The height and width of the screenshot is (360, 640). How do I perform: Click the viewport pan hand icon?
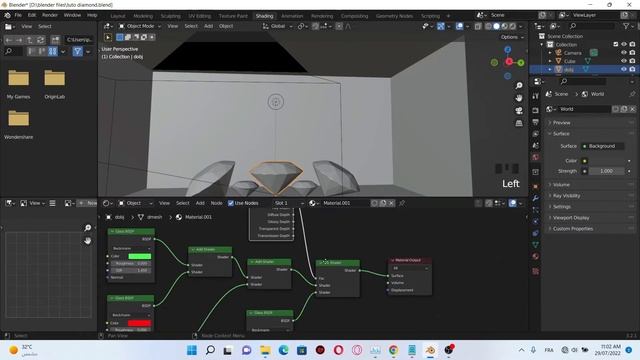point(519,98)
